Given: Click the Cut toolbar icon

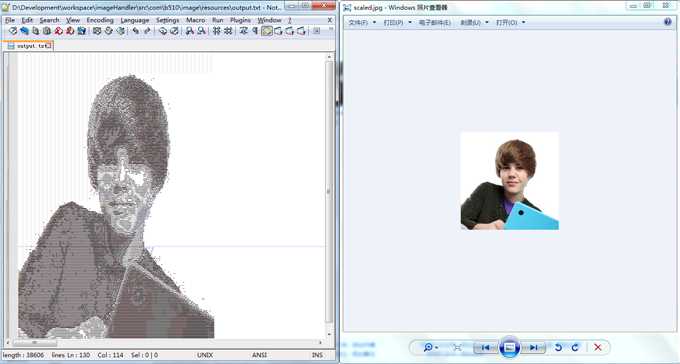Looking at the screenshot, I should (x=97, y=31).
